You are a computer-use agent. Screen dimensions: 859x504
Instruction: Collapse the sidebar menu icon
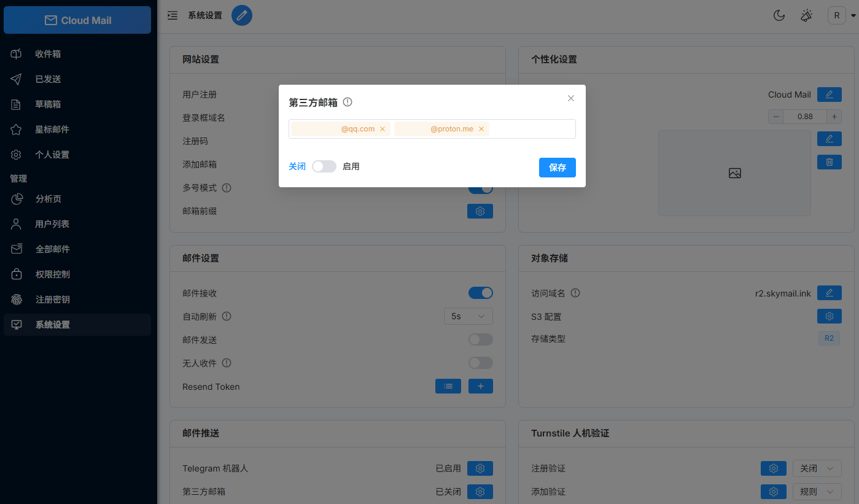point(173,15)
